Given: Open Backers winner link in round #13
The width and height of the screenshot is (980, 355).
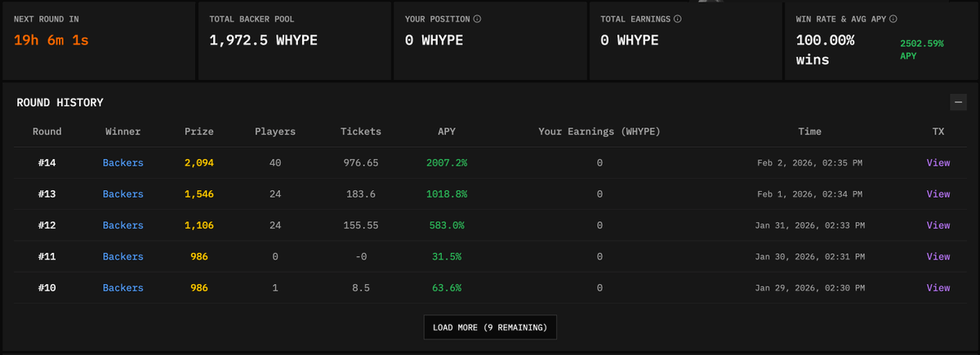Looking at the screenshot, I should point(123,193).
